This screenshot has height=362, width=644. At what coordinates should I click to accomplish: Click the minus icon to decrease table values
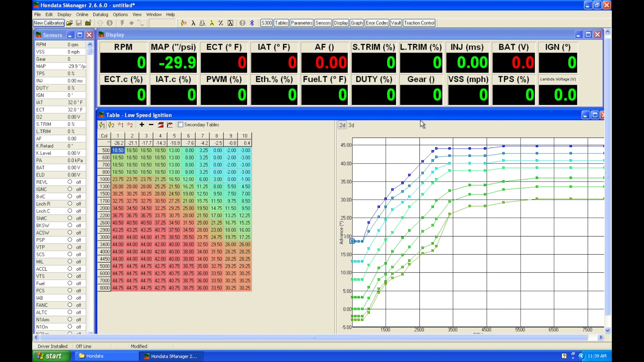point(151,125)
